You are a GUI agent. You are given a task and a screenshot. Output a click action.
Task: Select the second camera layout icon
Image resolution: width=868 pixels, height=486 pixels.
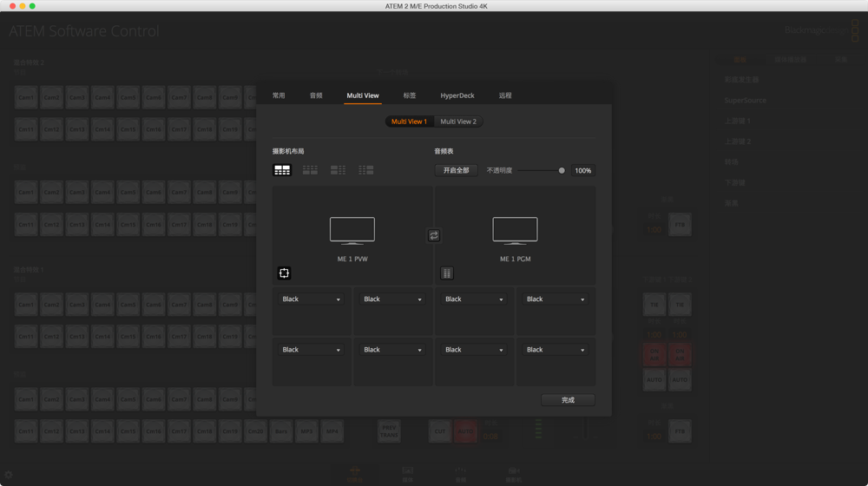(310, 170)
